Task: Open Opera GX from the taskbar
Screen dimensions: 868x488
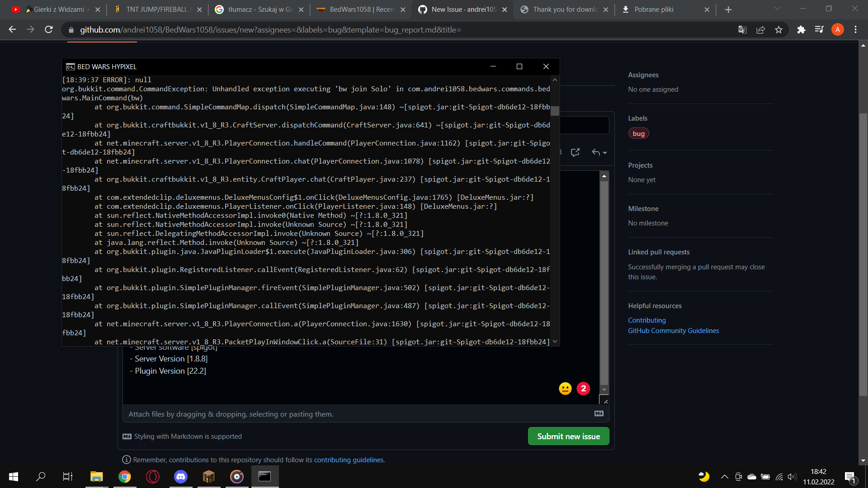Action: 152,476
